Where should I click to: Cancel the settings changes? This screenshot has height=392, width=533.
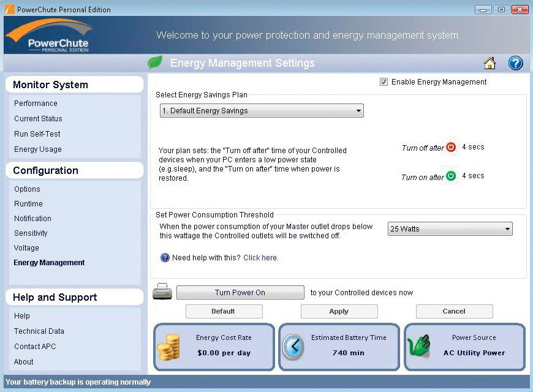[454, 311]
